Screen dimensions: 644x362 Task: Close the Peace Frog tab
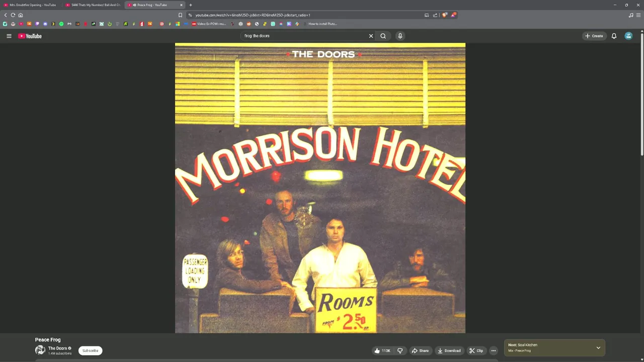(181, 5)
